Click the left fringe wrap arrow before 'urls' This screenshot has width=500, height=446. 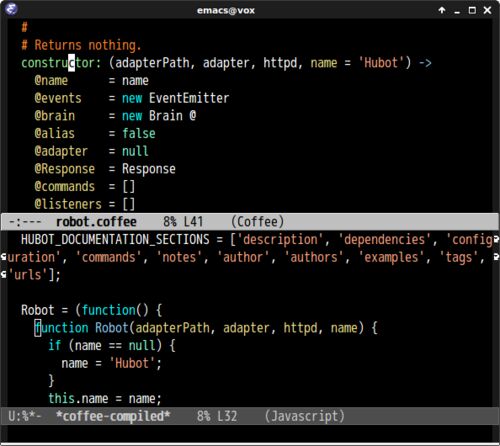click(x=4, y=275)
